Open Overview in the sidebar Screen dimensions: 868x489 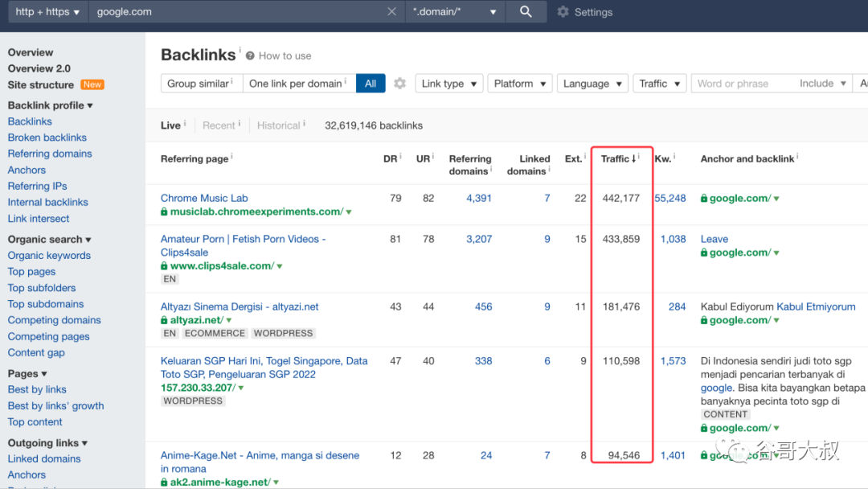pos(31,52)
